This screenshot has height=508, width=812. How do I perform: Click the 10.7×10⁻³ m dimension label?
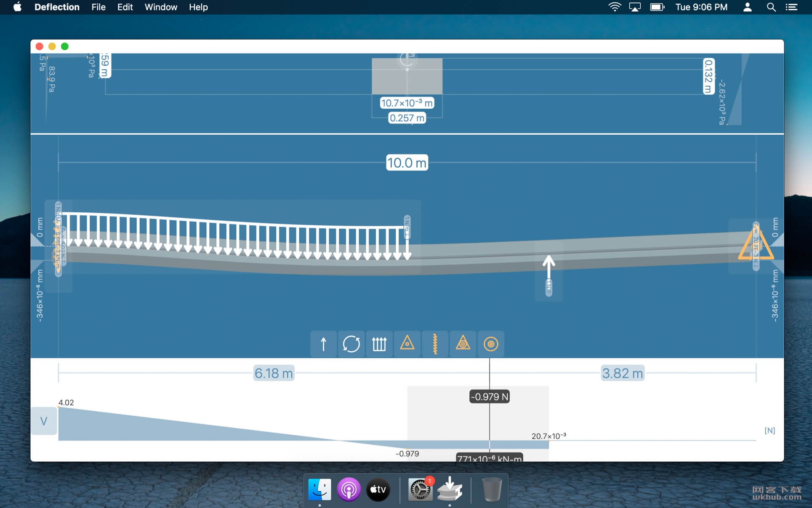(x=407, y=103)
